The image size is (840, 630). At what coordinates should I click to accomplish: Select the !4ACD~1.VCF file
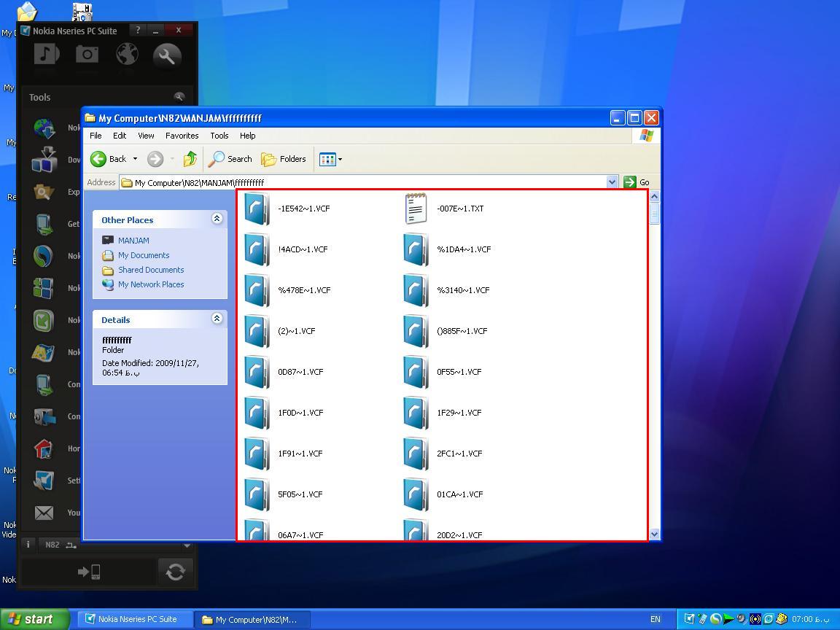[286, 249]
